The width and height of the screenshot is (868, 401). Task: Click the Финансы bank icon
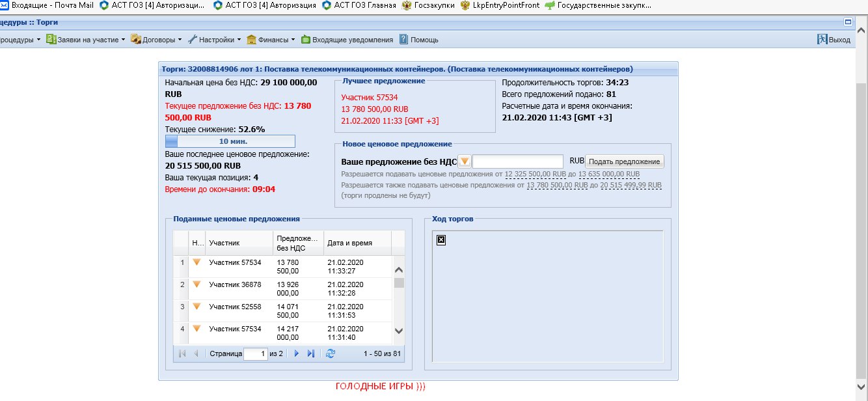(251, 39)
